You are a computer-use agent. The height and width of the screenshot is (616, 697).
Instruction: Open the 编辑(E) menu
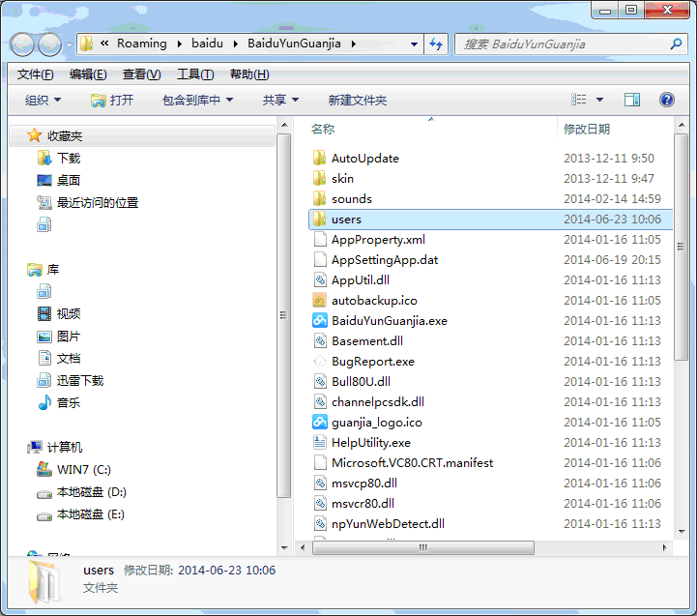[x=88, y=74]
